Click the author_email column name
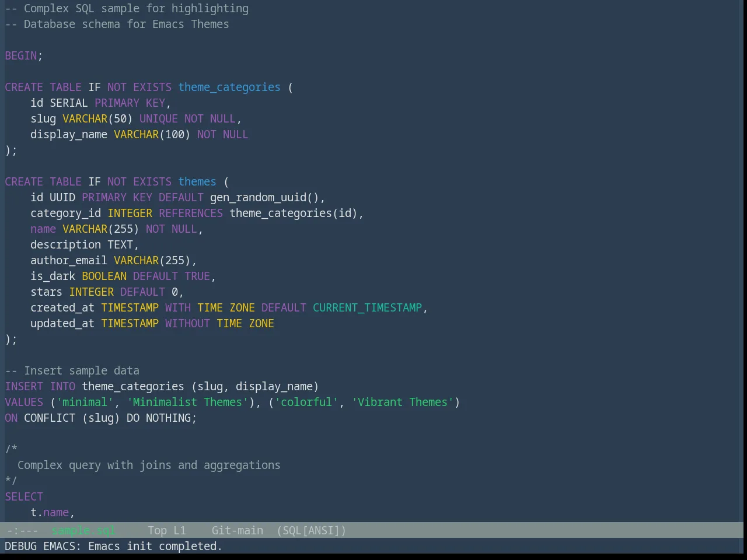Image resolution: width=747 pixels, height=560 pixels. (69, 260)
